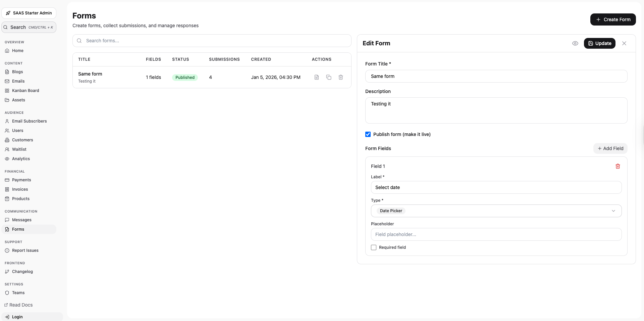Click the Kanban Board grid icon

[x=7, y=91]
